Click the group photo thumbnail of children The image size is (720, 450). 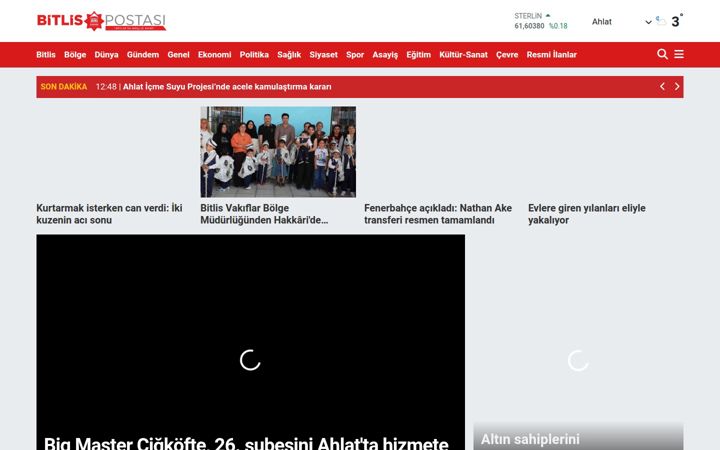coord(278,152)
